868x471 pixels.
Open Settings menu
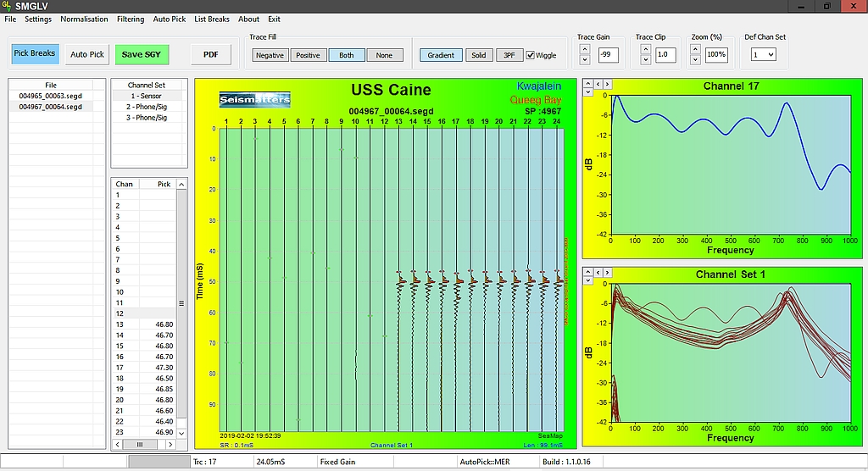38,19
